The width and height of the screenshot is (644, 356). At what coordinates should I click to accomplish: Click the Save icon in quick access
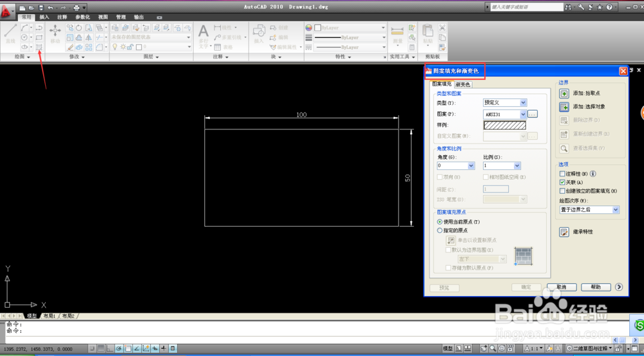(x=41, y=7)
